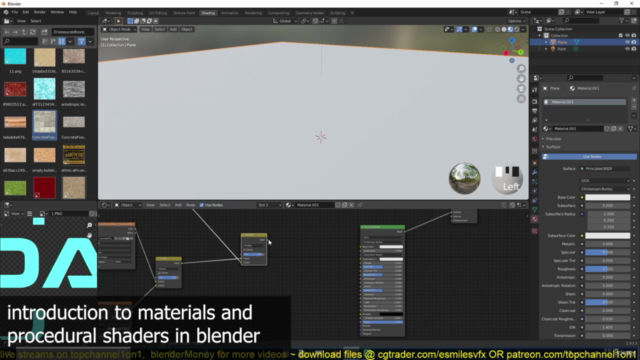Adjust the Specular slider

click(x=608, y=252)
